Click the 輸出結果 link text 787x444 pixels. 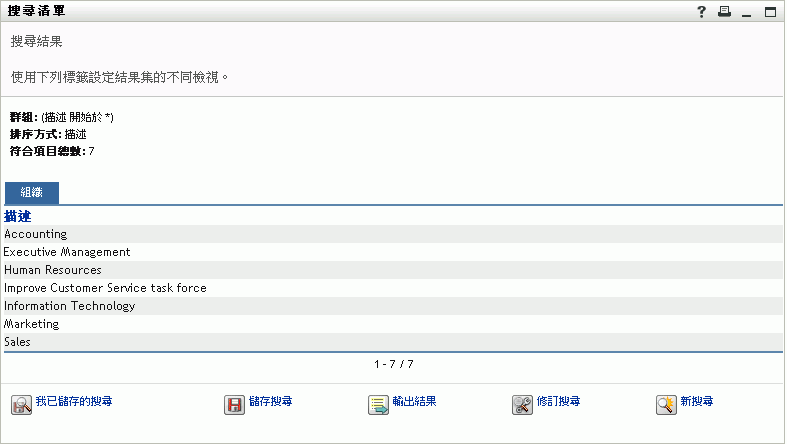click(x=414, y=402)
